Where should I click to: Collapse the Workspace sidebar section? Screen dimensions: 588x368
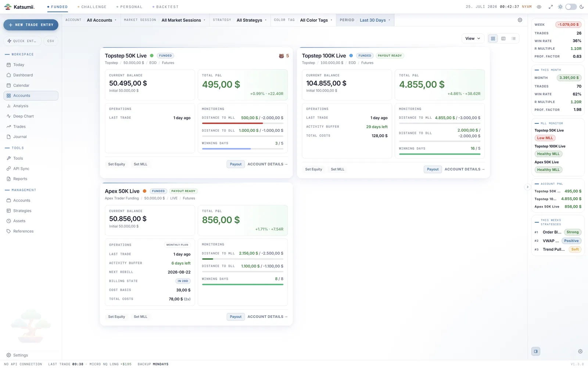(x=19, y=54)
